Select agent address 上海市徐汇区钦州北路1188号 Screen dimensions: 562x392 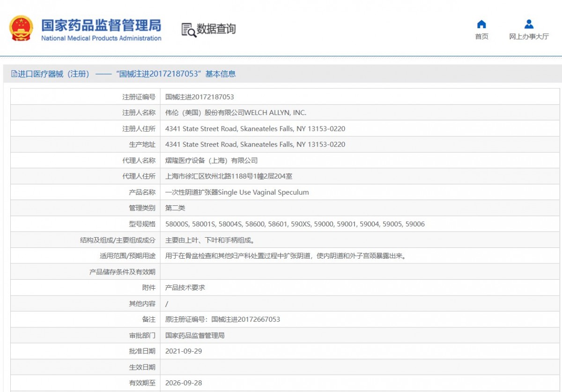click(229, 176)
